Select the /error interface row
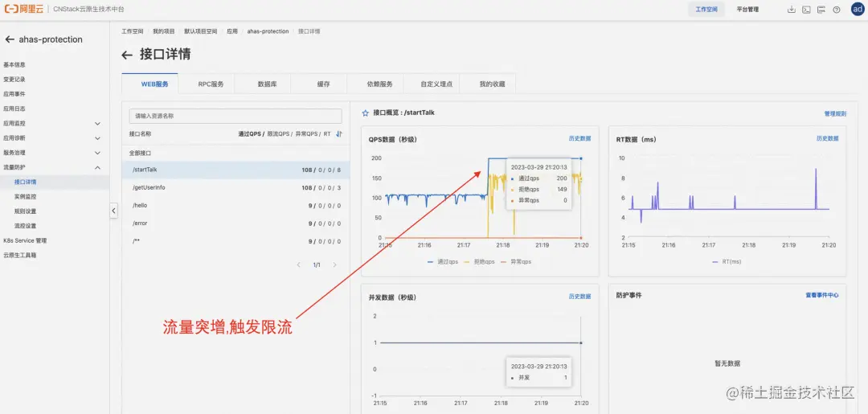 point(235,223)
